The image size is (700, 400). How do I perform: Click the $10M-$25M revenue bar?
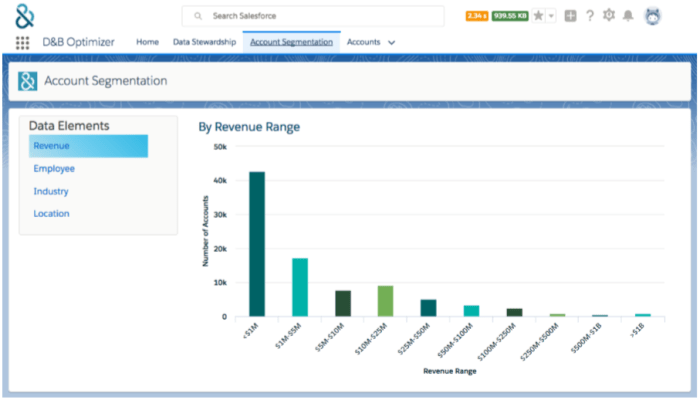pos(386,301)
